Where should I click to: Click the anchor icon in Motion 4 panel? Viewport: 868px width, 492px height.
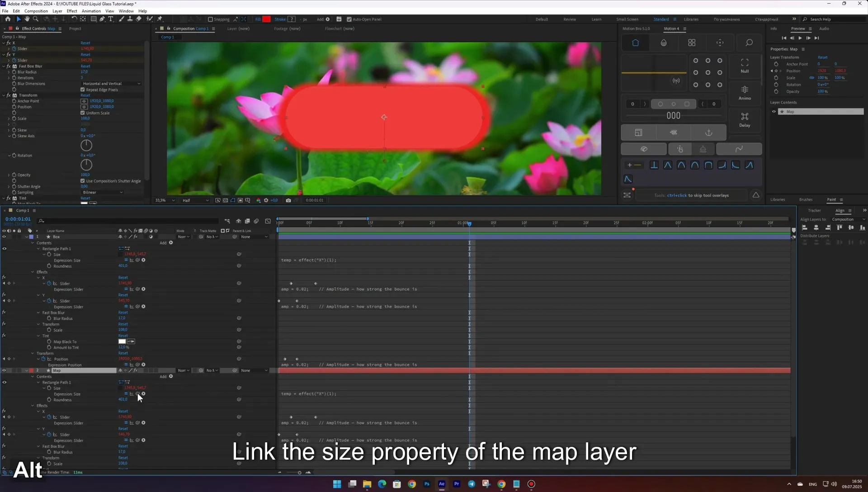click(708, 132)
